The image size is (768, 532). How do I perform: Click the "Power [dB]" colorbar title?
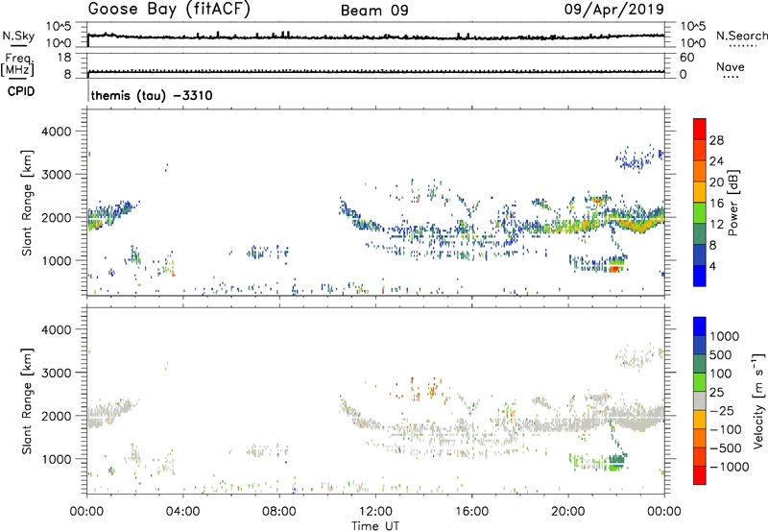[x=733, y=203]
